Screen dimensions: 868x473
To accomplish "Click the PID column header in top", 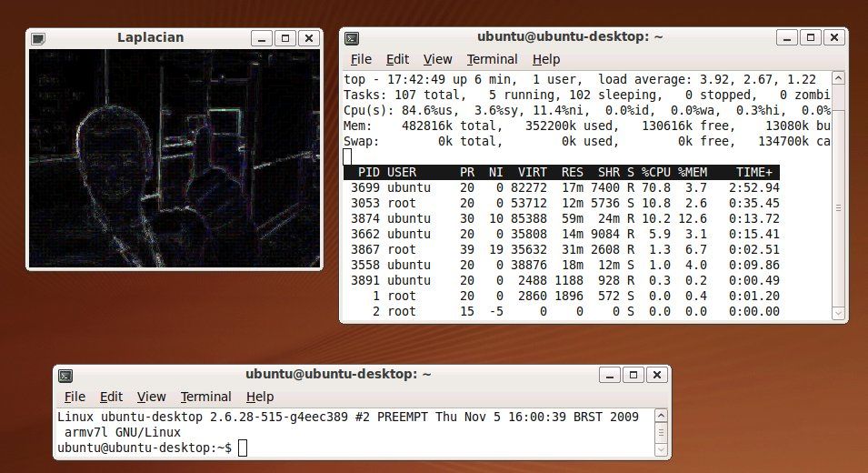I will pos(369,172).
